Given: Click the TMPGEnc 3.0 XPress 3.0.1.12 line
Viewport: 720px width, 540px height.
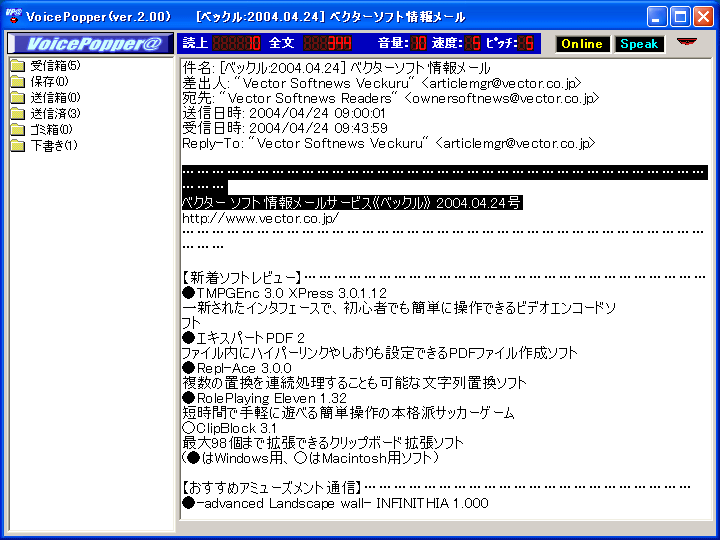Looking at the screenshot, I should point(285,293).
